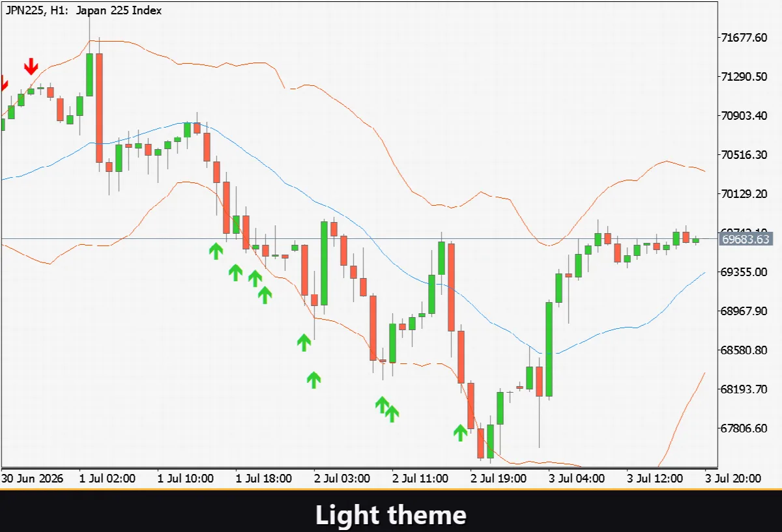Click the 70516.30 price scale label
The height and width of the screenshot is (532, 782).
click(x=745, y=155)
